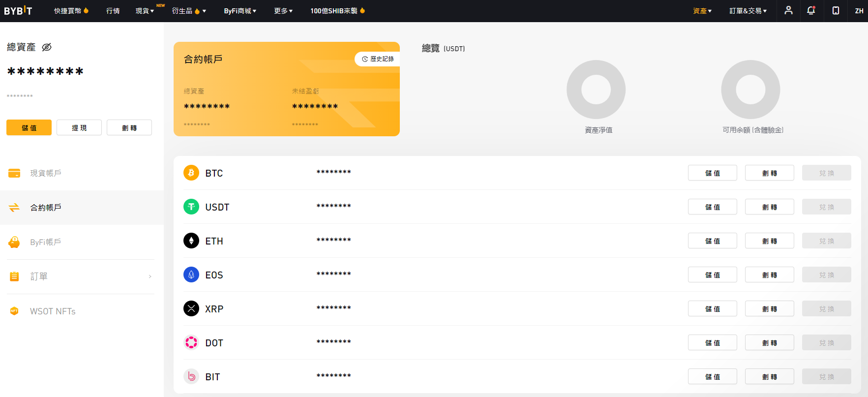The width and height of the screenshot is (868, 397).
Task: Click clock icon inside 歷史記錄 button
Action: point(365,59)
